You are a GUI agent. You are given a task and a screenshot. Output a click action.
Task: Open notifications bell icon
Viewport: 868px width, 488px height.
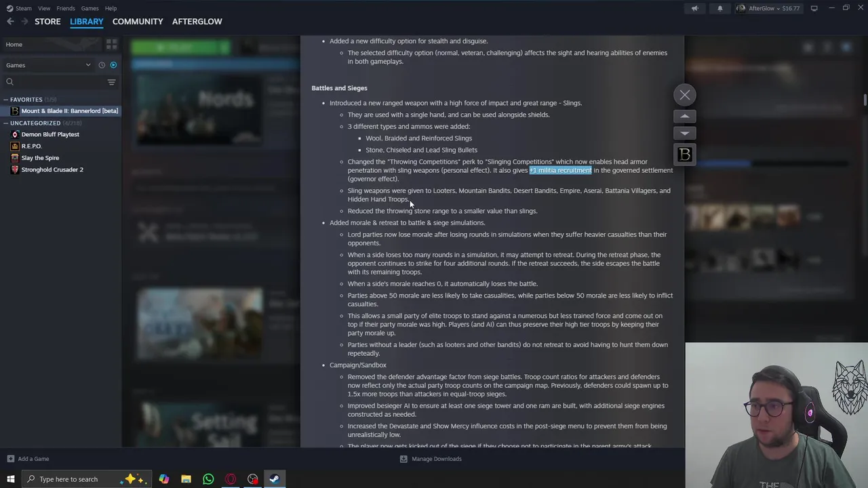[720, 8]
